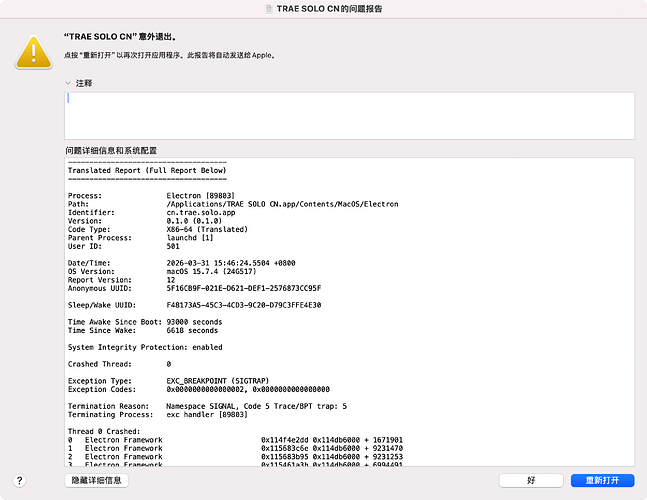
Task: Click the OS Version macOS 15.7.4 line
Action: (162, 271)
